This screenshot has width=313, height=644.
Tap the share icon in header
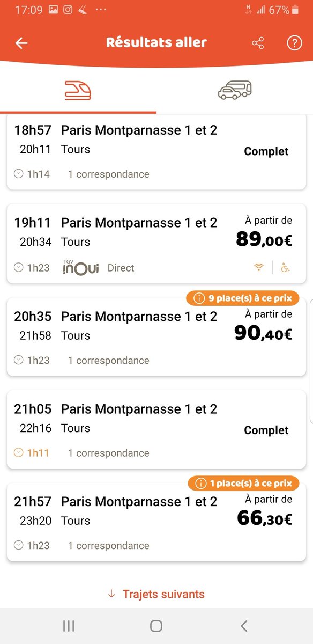click(x=258, y=43)
